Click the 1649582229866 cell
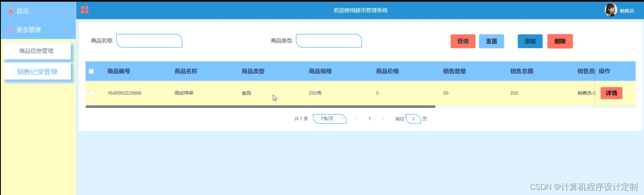The height and width of the screenshot is (195, 644). [124, 93]
